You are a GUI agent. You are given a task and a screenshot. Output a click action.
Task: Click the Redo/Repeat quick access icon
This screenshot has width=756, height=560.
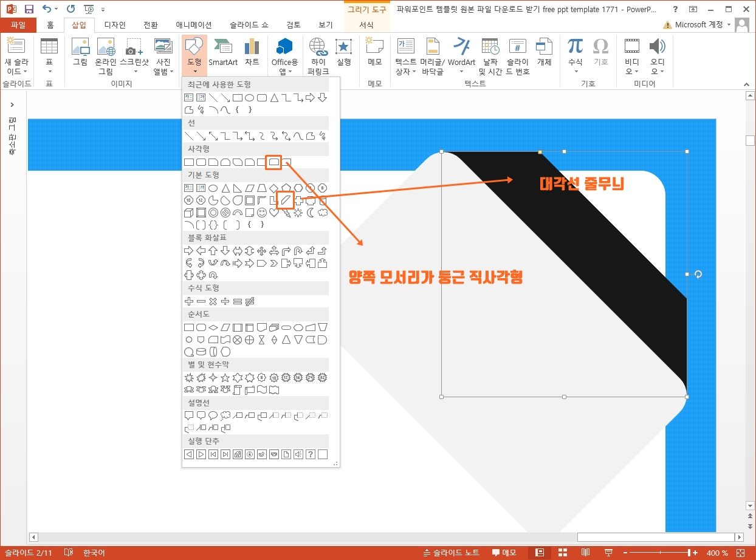click(70, 9)
